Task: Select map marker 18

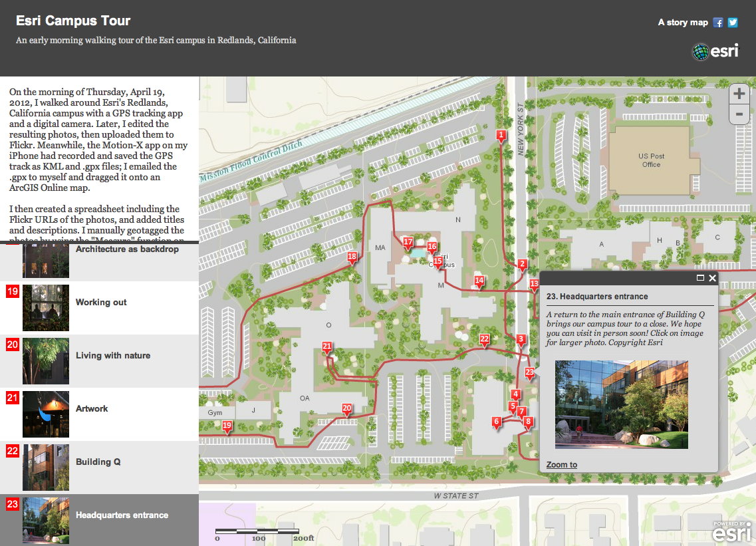Action: 352,258
